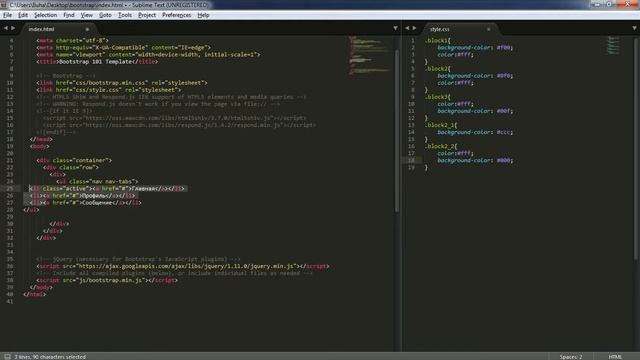Viewport: 640px width, 360px height.
Task: Click the Sublime Text title bar icon
Action: pos(4,4)
